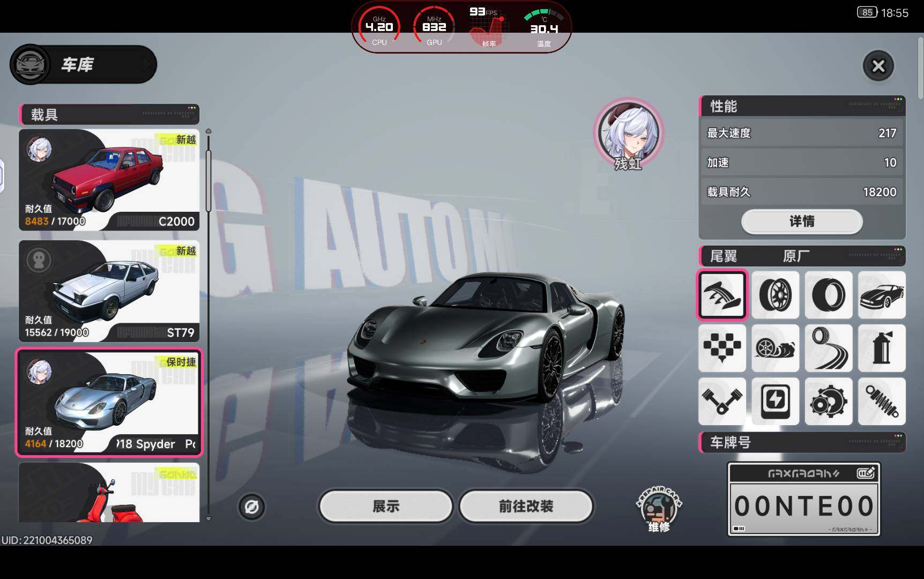The image size is (924, 579).
Task: Select the 918 Spyder vehicle card
Action: (x=109, y=402)
